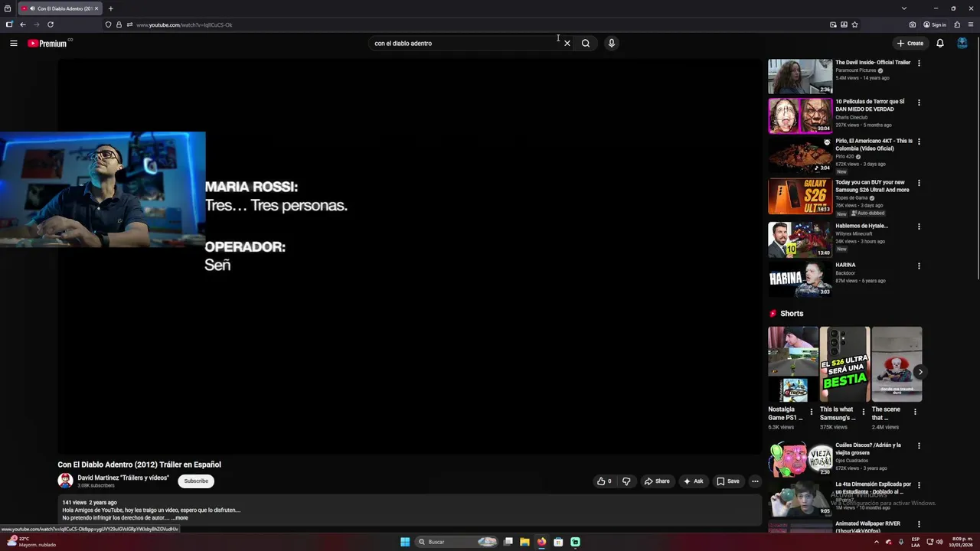Open Cuáles Discos video by Ojos Cuadrados
The width and height of the screenshot is (980, 551).
800,459
